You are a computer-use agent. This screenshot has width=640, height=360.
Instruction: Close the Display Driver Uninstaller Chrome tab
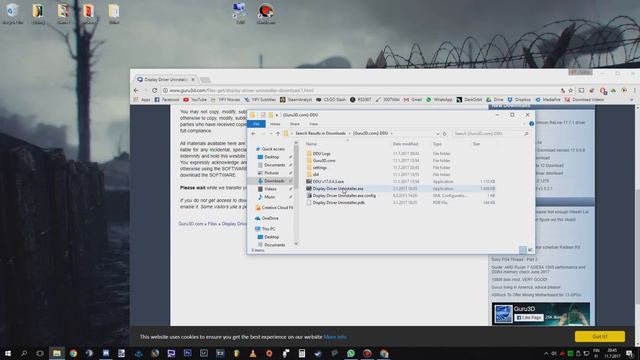(x=193, y=79)
